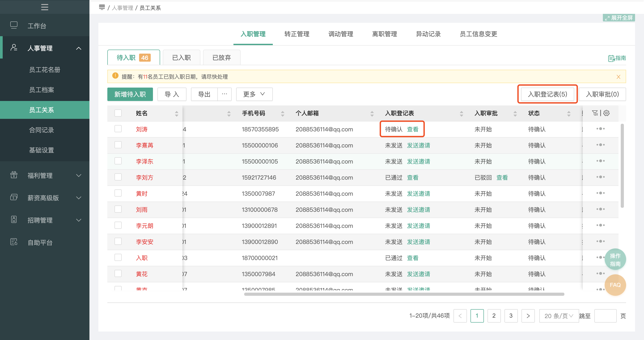Open more actions for 黄时 row
The image size is (644, 340).
pos(600,193)
